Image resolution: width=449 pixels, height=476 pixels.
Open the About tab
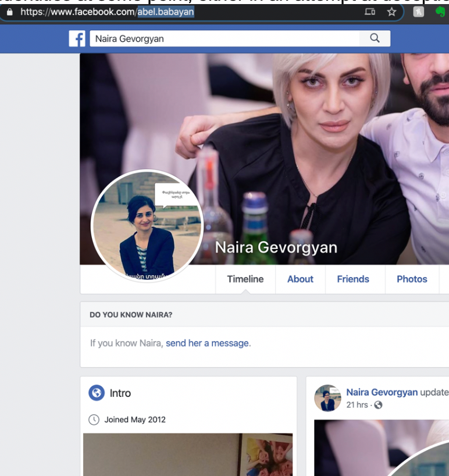(300, 279)
